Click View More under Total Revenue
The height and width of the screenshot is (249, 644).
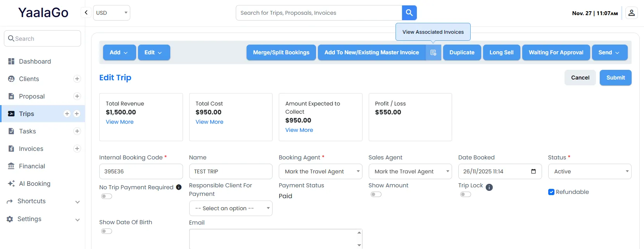pos(120,122)
